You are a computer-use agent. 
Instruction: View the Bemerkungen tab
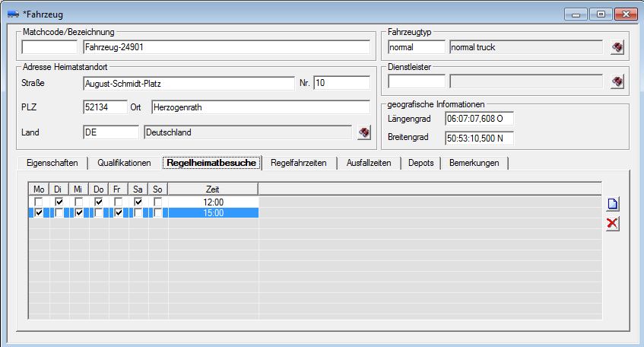tap(474, 163)
